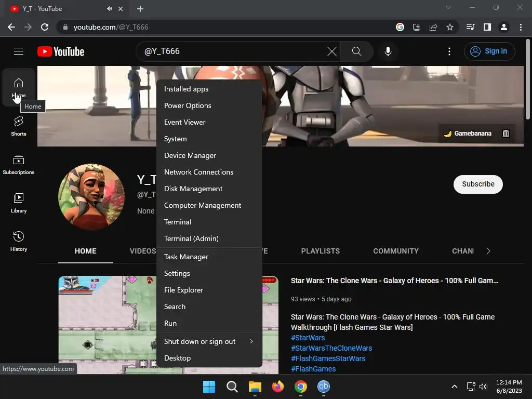The image size is (532, 399).
Task: Open YouTube settings three-dot menu
Action: pyautogui.click(x=449, y=51)
